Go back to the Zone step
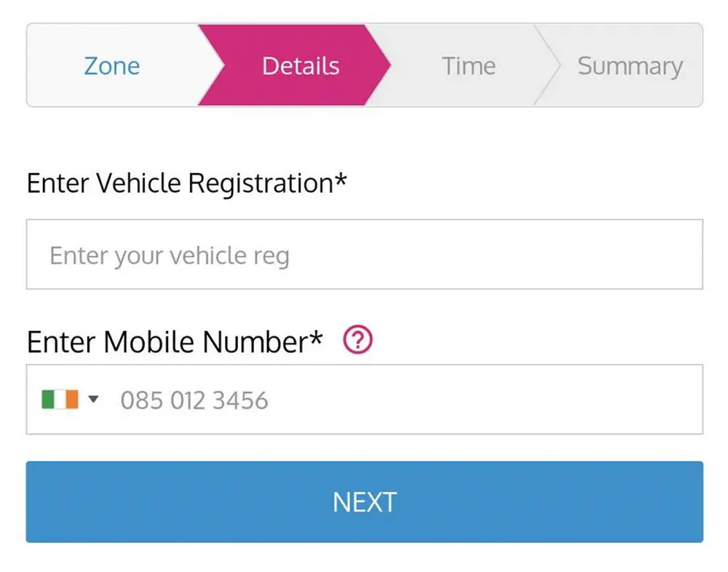This screenshot has height=572, width=728. (111, 65)
